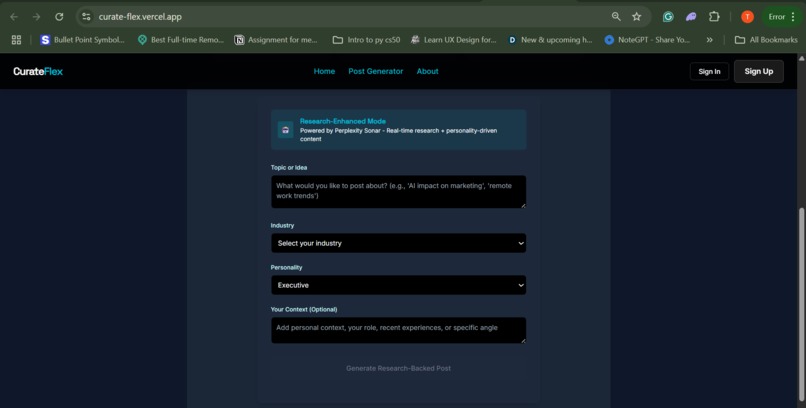The image size is (806, 408).
Task: Click the Topic or Idea label
Action: [289, 168]
